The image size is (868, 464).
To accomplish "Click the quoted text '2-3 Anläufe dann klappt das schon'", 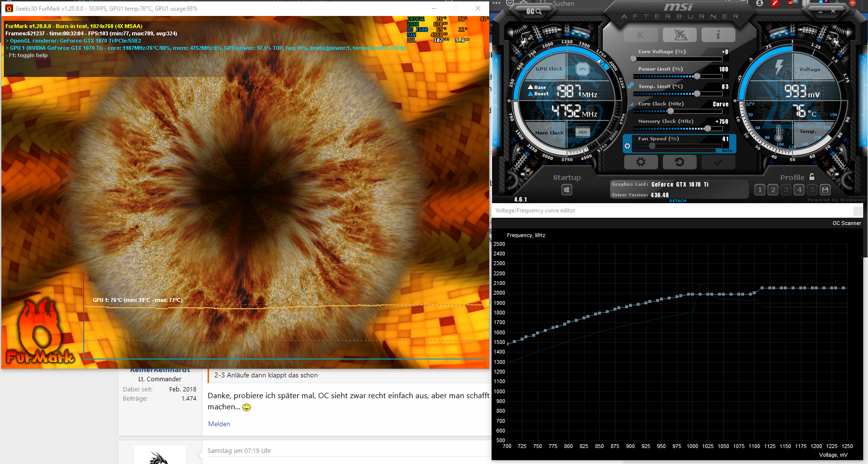I will [266, 375].
